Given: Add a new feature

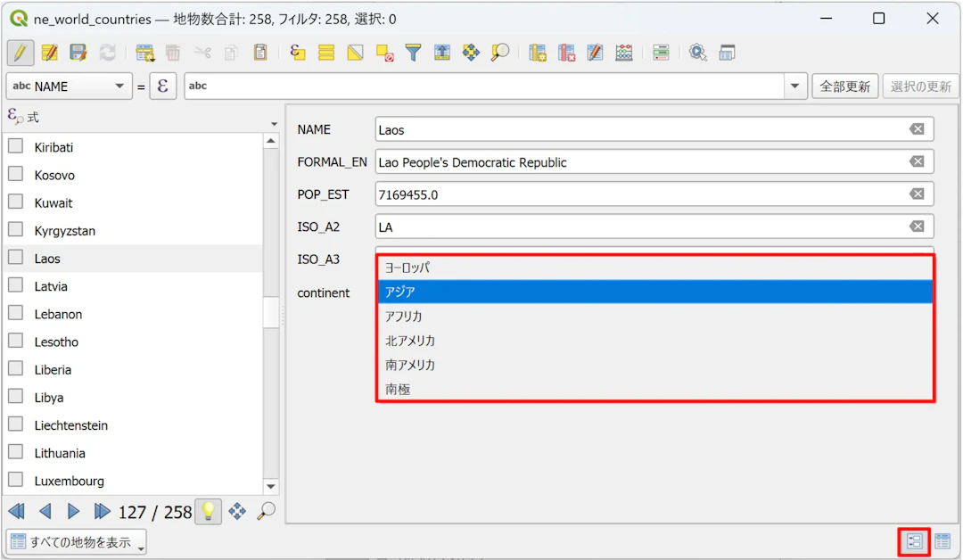Looking at the screenshot, I should pyautogui.click(x=145, y=53).
